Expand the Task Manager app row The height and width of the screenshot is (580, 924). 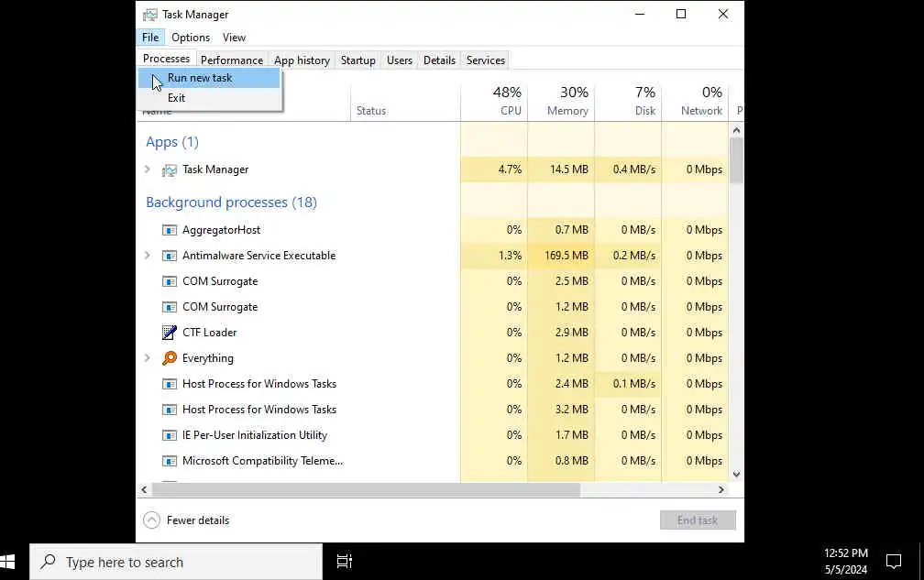[148, 170]
